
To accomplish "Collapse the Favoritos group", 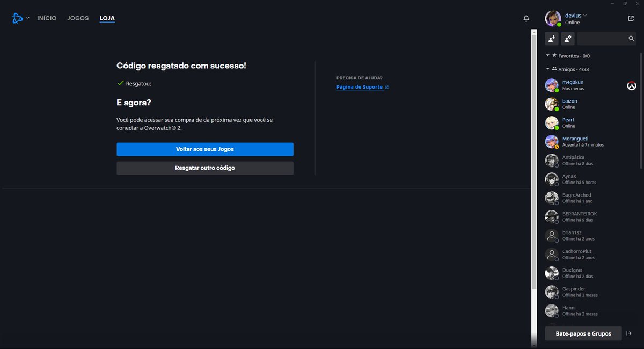I will tap(548, 55).
